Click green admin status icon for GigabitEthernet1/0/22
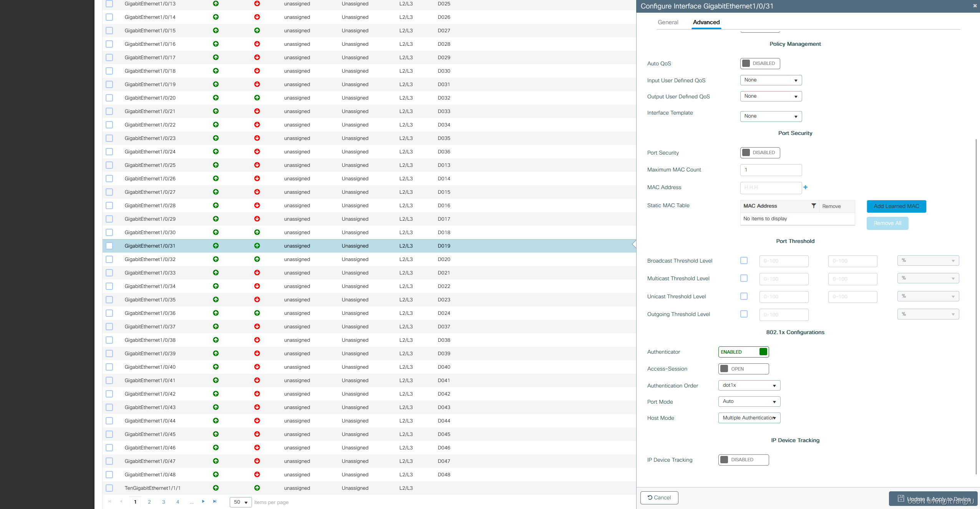Viewport: 980px width, 509px height. 216,125
